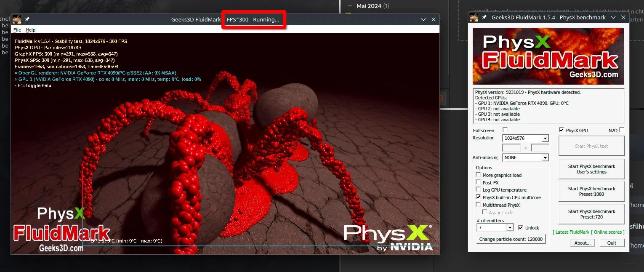The width and height of the screenshot is (644, 272).
Task: Enable the Post-FX option
Action: (x=478, y=182)
